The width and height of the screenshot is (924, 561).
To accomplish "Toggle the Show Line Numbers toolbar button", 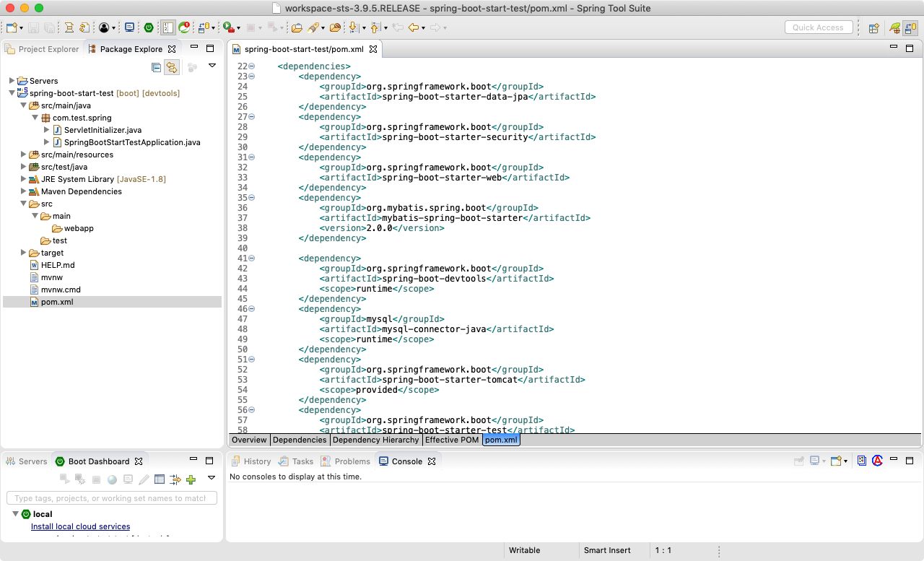I will 167,27.
